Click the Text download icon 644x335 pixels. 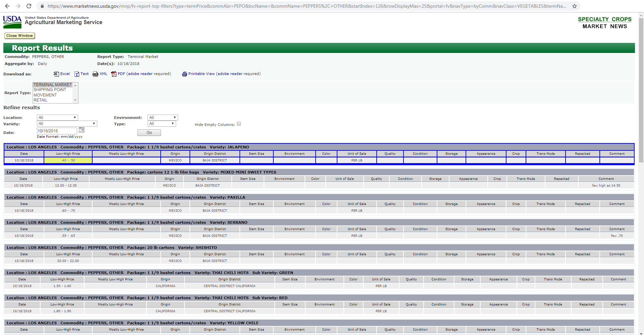pyautogui.click(x=77, y=74)
